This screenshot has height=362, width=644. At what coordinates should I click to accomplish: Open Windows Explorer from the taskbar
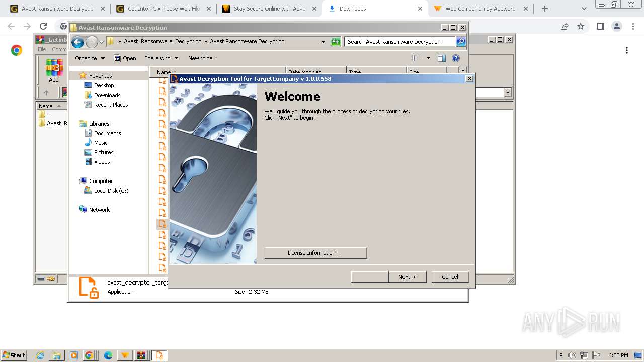(57, 355)
